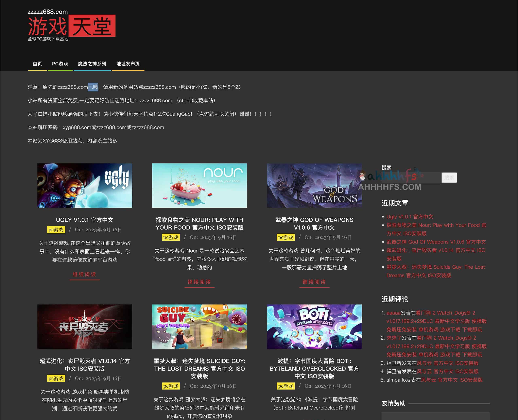Viewport: 518px width, 420px height.
Task: Click the pc游戏 tag under Suicide Guy post
Action: tap(171, 386)
